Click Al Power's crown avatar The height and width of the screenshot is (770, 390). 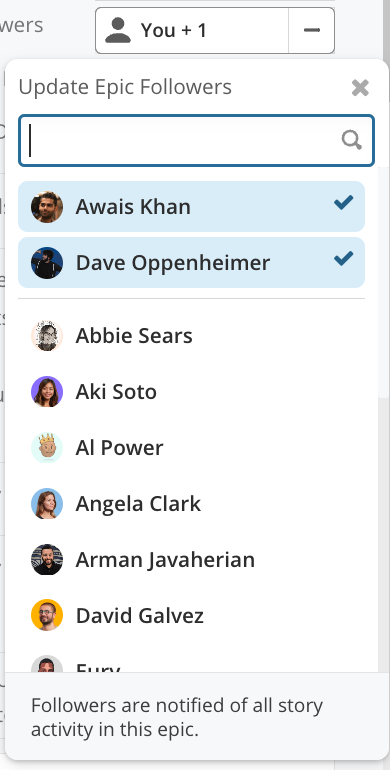click(x=47, y=448)
